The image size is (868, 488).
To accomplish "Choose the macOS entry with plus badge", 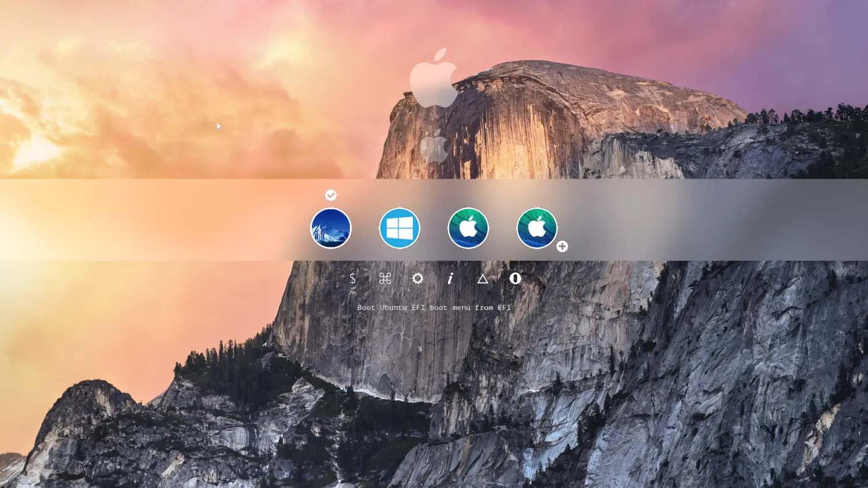I will 536,228.
